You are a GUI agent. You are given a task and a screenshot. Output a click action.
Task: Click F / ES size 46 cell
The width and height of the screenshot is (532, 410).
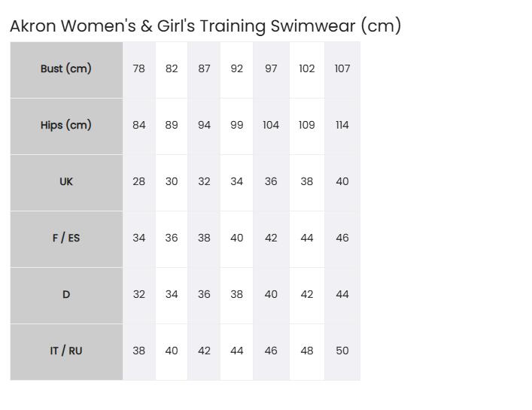342,239
